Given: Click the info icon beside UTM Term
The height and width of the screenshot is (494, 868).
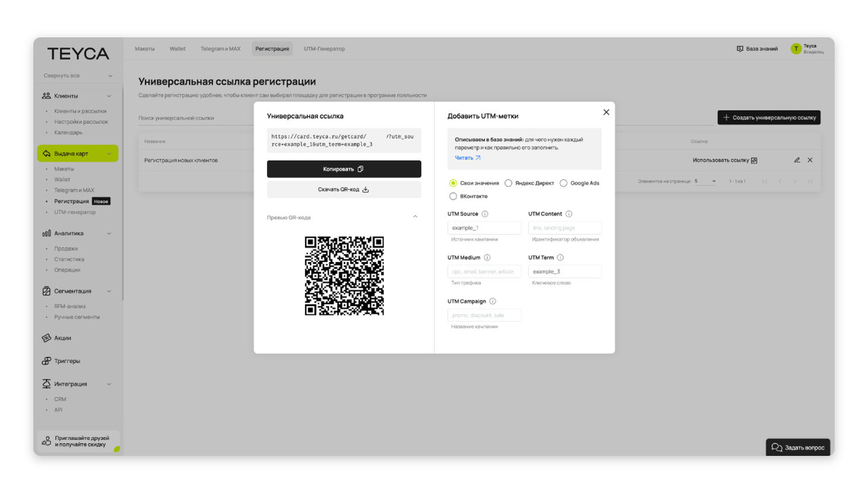Looking at the screenshot, I should [560, 258].
